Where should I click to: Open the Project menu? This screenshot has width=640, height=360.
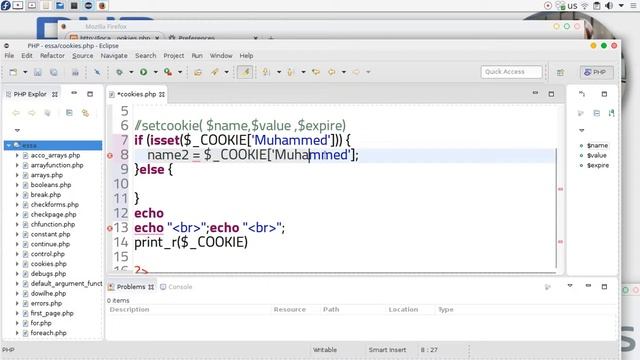173,56
